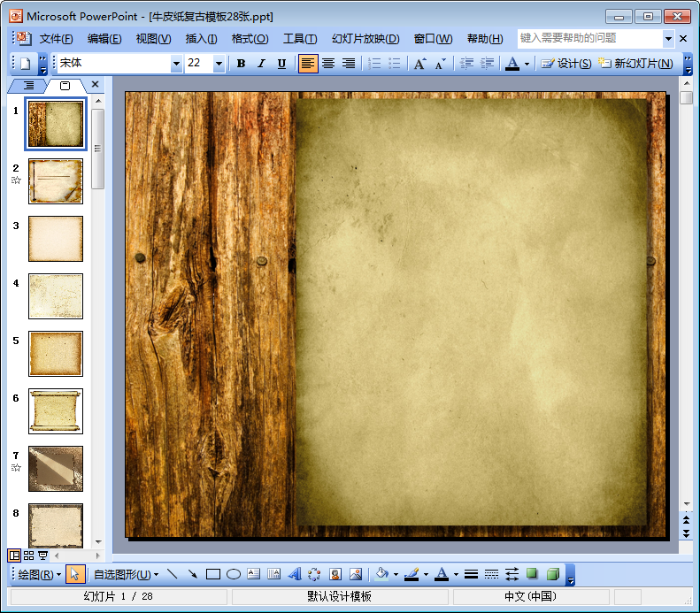Open the 格式(O) menu
Screen dimensions: 700x613
click(250, 39)
